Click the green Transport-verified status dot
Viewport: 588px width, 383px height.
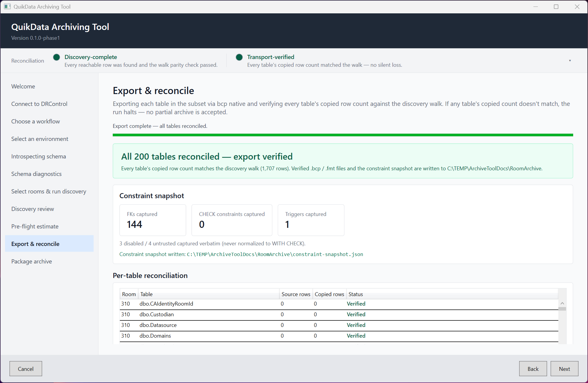click(x=239, y=57)
